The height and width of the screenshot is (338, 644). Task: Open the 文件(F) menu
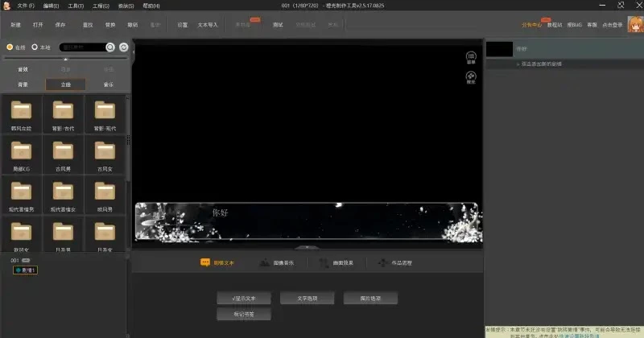[26, 6]
